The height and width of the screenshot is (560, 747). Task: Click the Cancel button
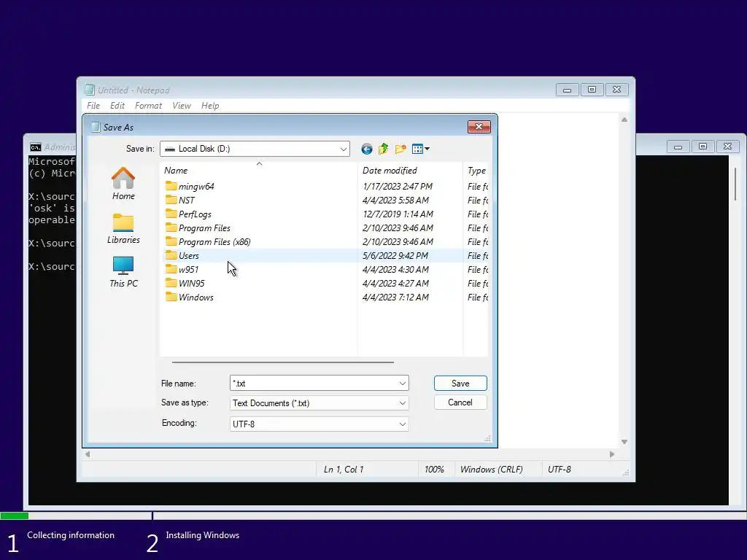460,402
